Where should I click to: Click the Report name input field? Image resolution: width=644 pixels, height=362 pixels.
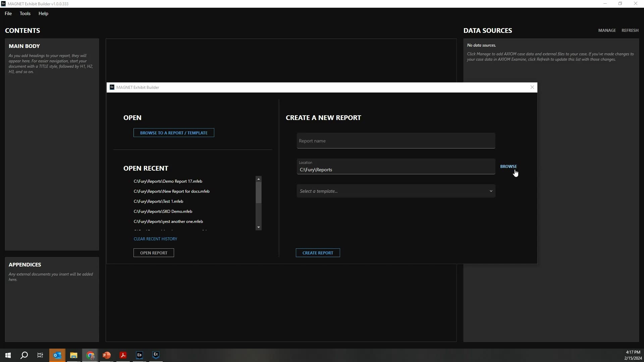[396, 141]
